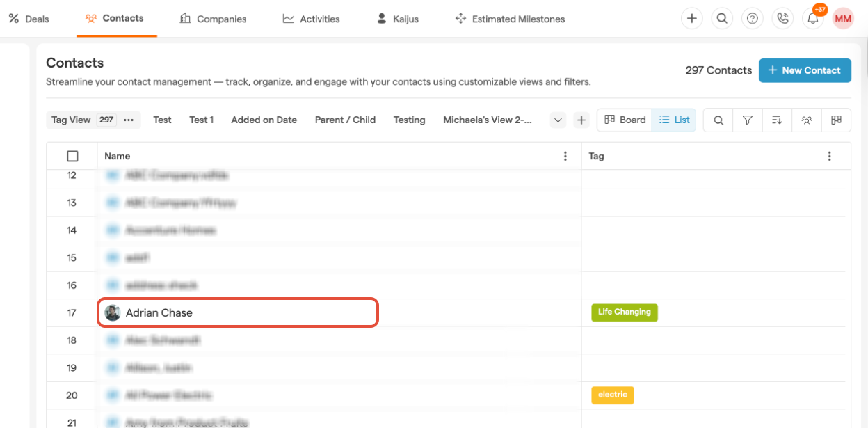Viewport: 868px width, 428px height.
Task: Click the New Contact button
Action: click(804, 70)
